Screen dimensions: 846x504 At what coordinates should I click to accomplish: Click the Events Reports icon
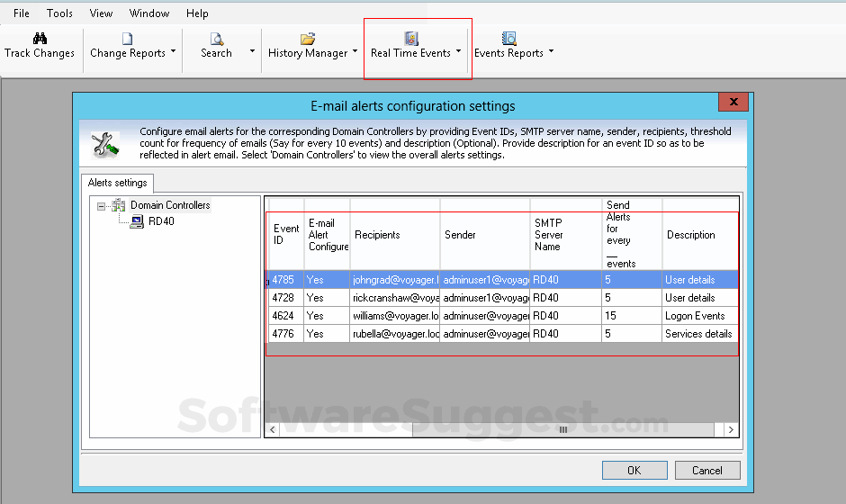pos(508,39)
